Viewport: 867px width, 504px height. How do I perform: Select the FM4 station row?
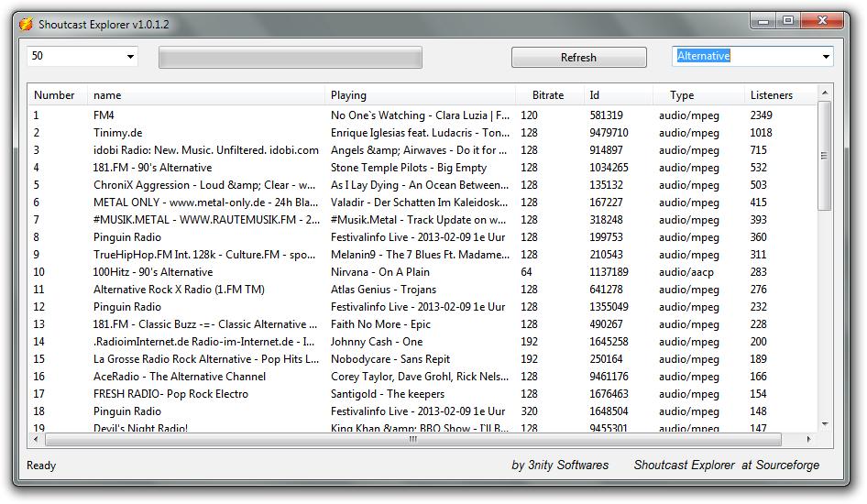423,115
